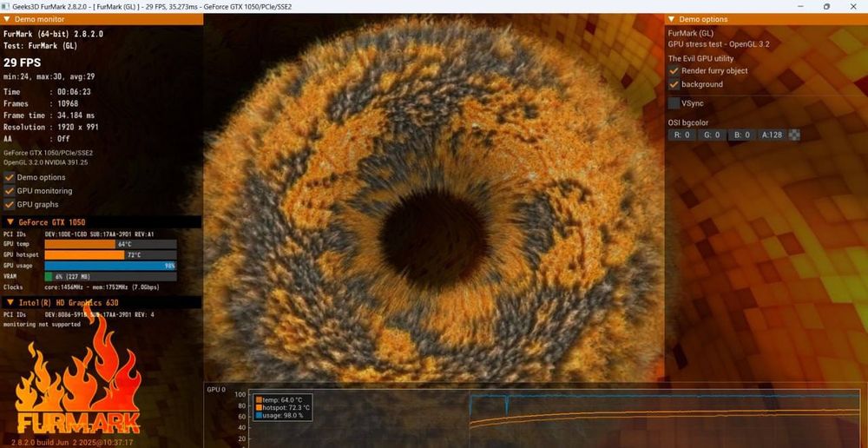868x448 pixels.
Task: Collapse the Demo monitor panel header
Action: pos(102,19)
